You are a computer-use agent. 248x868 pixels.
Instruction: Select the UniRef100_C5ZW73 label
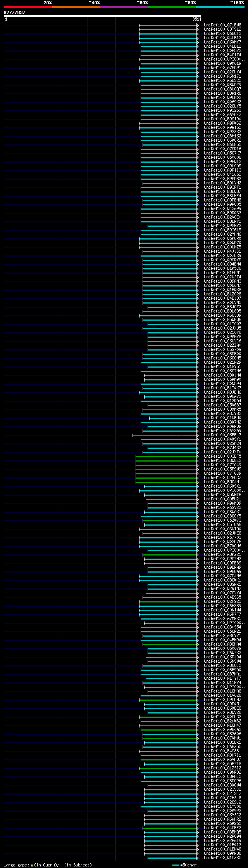(x=222, y=521)
